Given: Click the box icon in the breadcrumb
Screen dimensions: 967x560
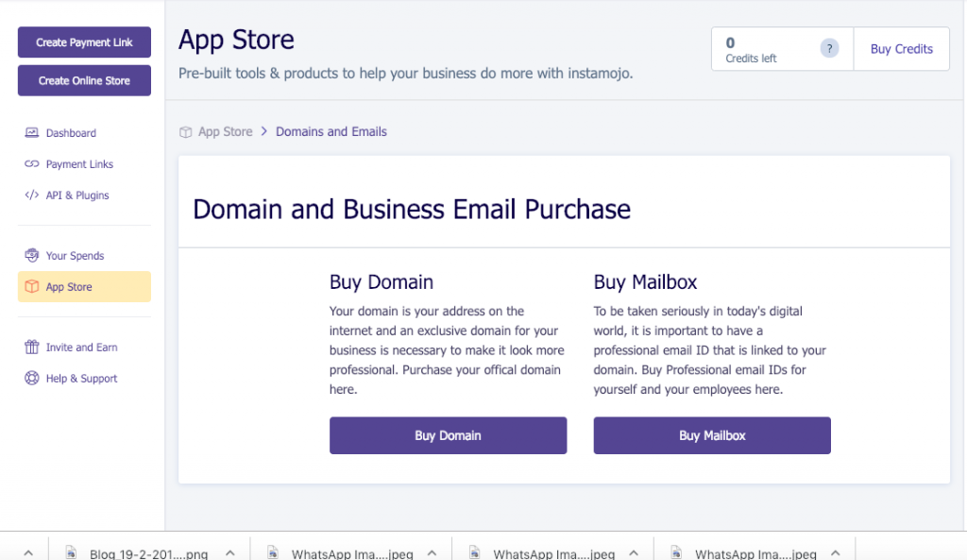Looking at the screenshot, I should pyautogui.click(x=186, y=132).
